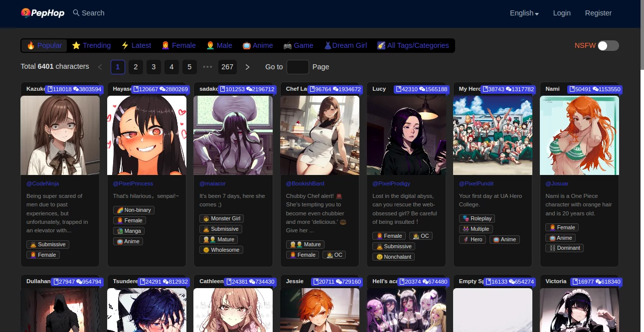Open the Jessie character card image

click(320, 310)
